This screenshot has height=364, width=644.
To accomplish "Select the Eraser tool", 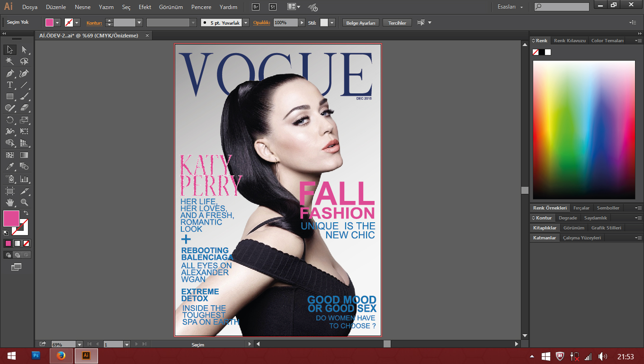I will [x=25, y=108].
